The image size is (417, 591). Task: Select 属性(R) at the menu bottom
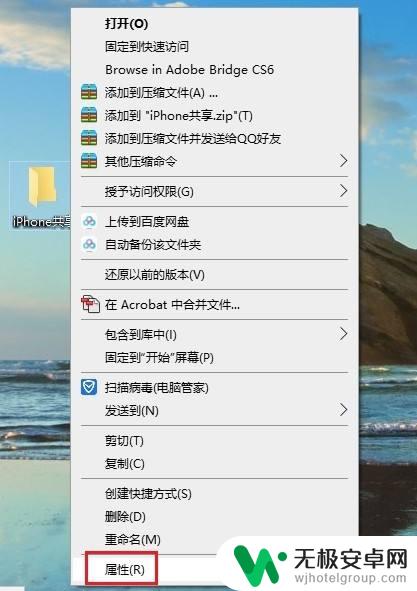[x=124, y=570]
